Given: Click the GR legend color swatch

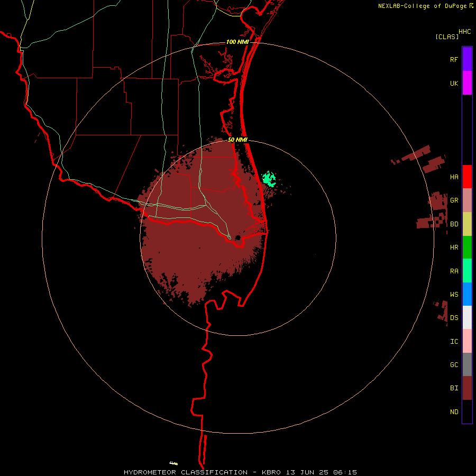Looking at the screenshot, I should [x=467, y=200].
